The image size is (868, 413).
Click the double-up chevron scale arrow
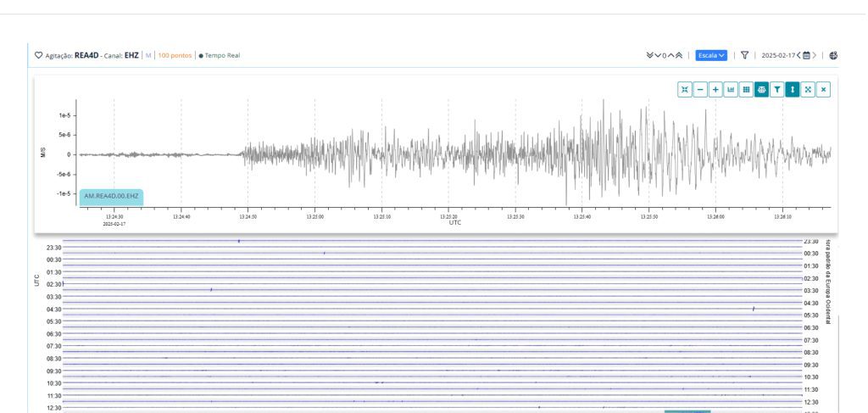click(x=679, y=55)
